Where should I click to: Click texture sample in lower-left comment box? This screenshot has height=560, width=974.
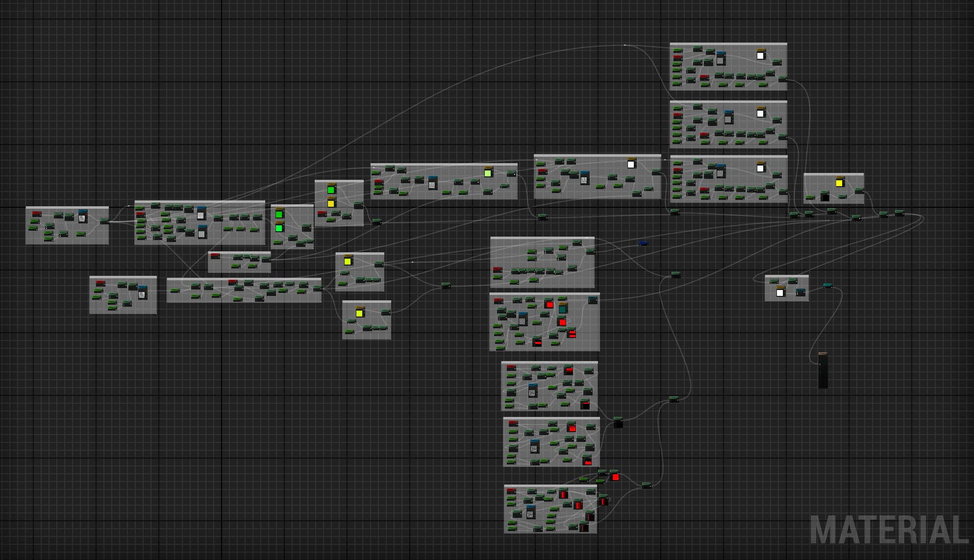point(142,293)
